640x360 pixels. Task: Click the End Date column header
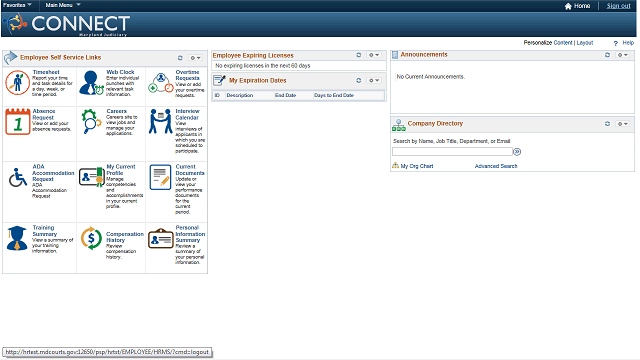click(285, 96)
